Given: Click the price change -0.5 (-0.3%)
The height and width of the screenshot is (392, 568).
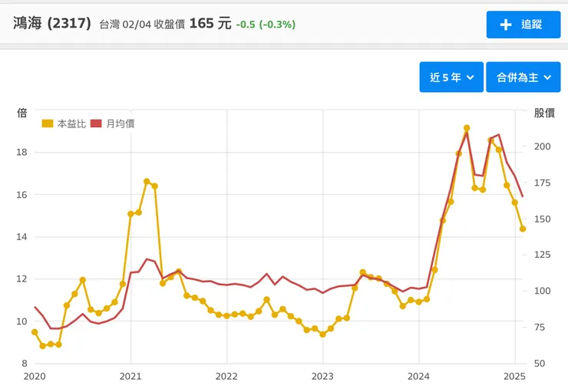Looking at the screenshot, I should click(x=266, y=25).
